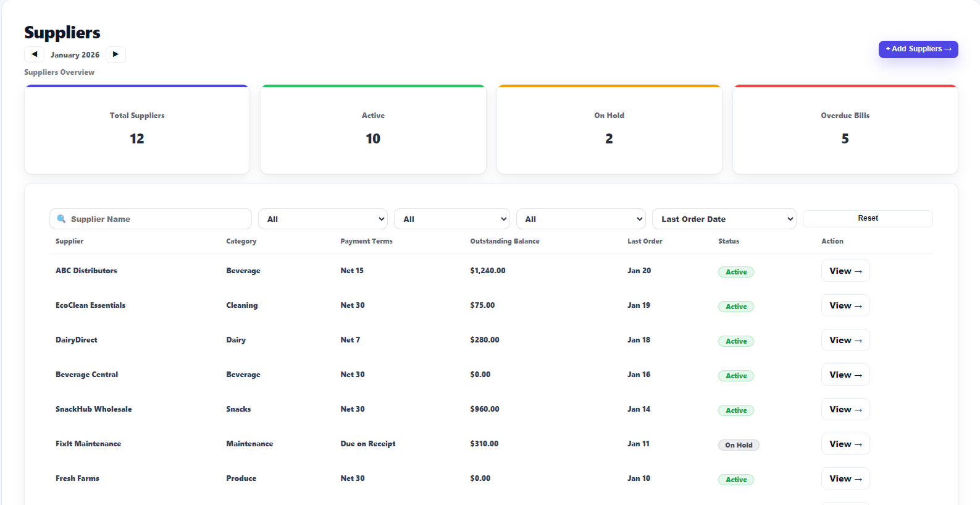Select SnackHub Wholesale supplier name
The width and height of the screenshot is (980, 505).
pyautogui.click(x=94, y=409)
